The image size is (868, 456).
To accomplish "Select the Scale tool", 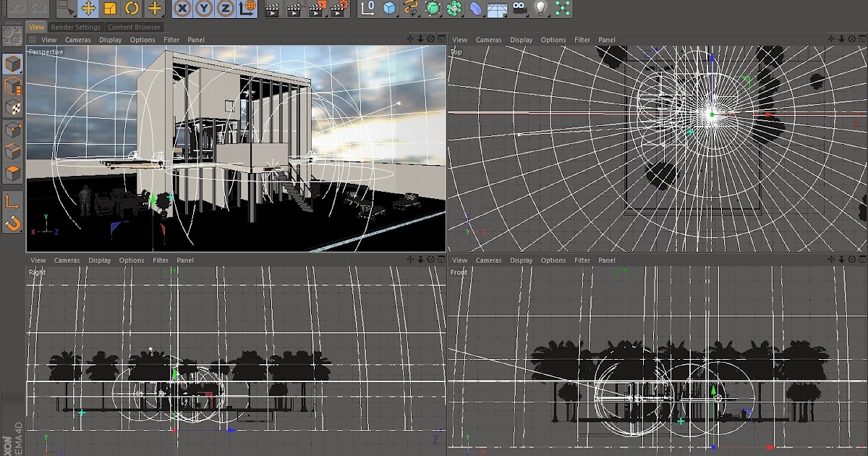I will tap(110, 9).
